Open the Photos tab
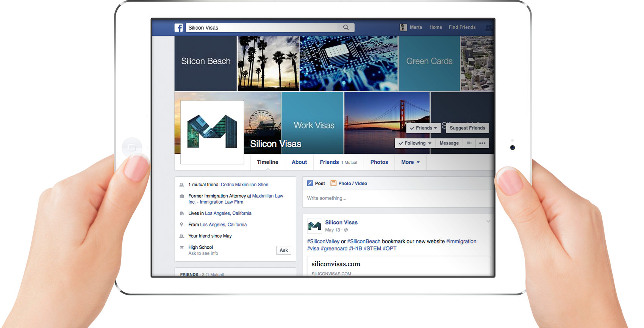644x328 pixels. tap(379, 162)
